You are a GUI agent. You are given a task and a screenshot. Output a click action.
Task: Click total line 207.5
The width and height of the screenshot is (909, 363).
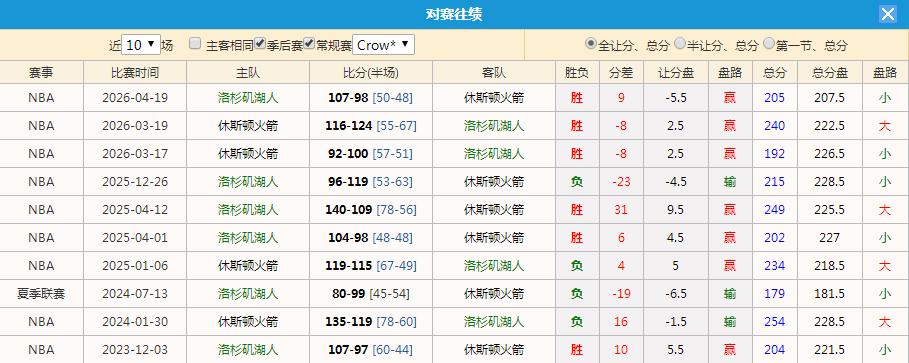click(830, 98)
